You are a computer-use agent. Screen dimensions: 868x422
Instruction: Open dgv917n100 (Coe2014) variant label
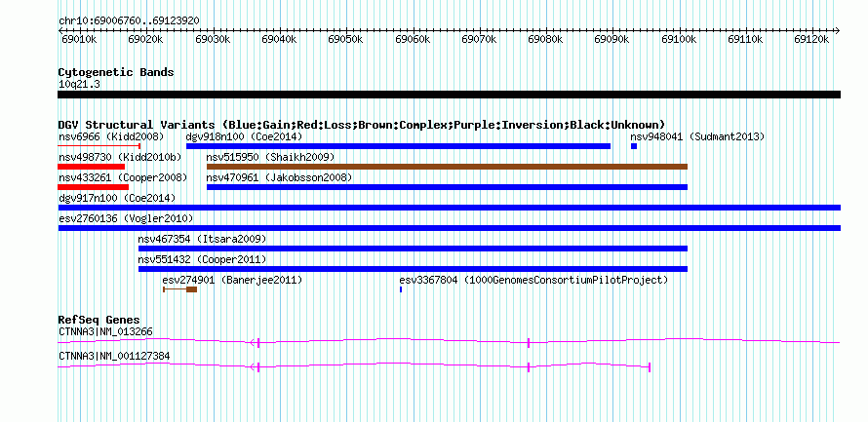(x=117, y=198)
